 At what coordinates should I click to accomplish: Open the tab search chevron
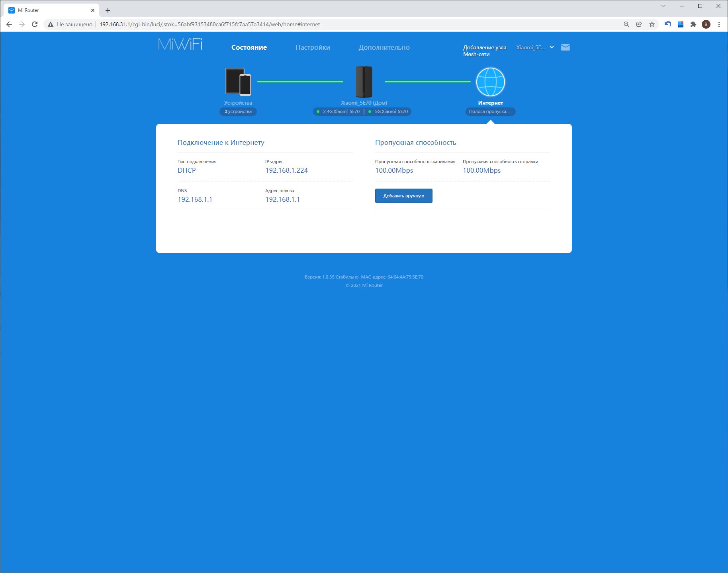tap(663, 6)
